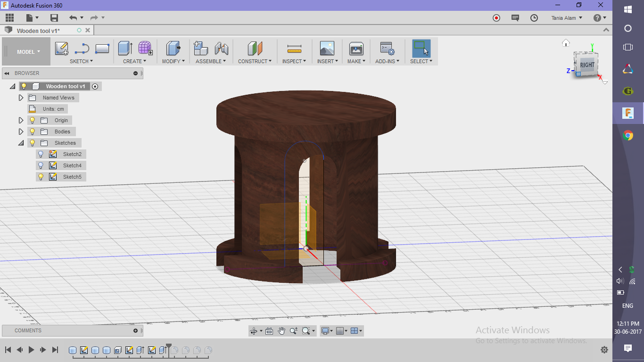Choose the Extrude tool icon
644x362 pixels.
[x=125, y=48]
